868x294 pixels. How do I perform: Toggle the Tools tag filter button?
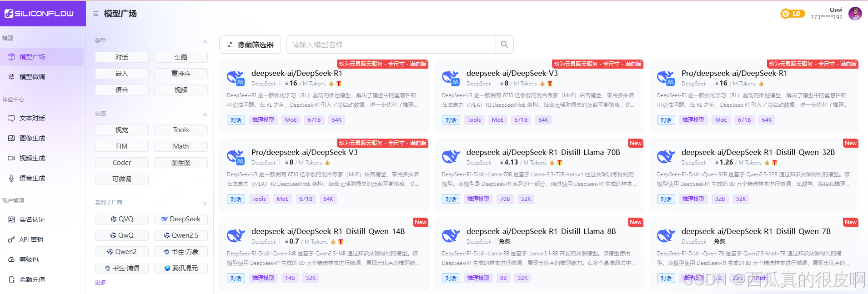coord(181,130)
